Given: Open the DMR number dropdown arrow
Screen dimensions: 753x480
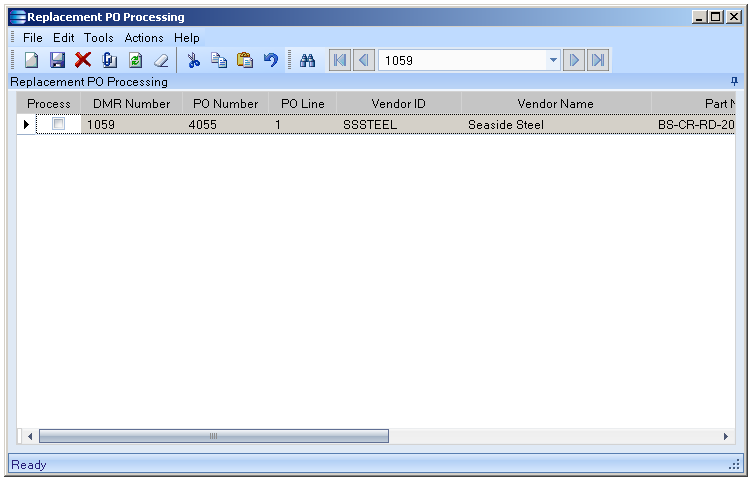Looking at the screenshot, I should pyautogui.click(x=553, y=60).
